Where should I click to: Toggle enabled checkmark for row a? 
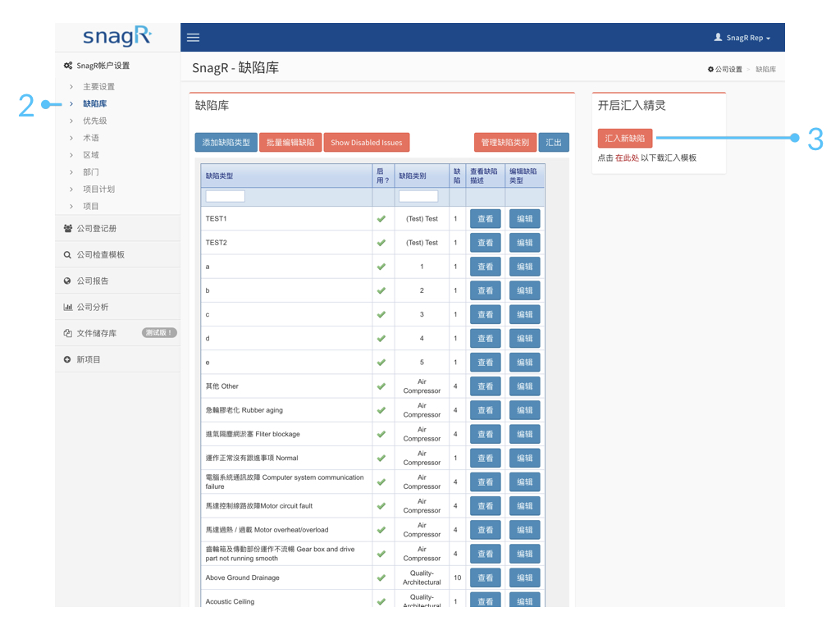point(381,267)
